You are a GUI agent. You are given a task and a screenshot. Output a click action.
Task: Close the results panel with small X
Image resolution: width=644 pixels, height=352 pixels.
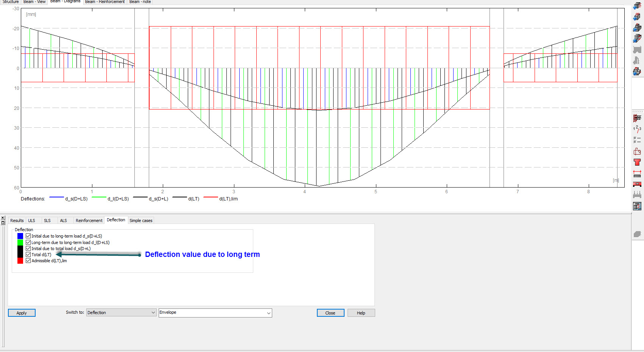[x=3, y=218]
